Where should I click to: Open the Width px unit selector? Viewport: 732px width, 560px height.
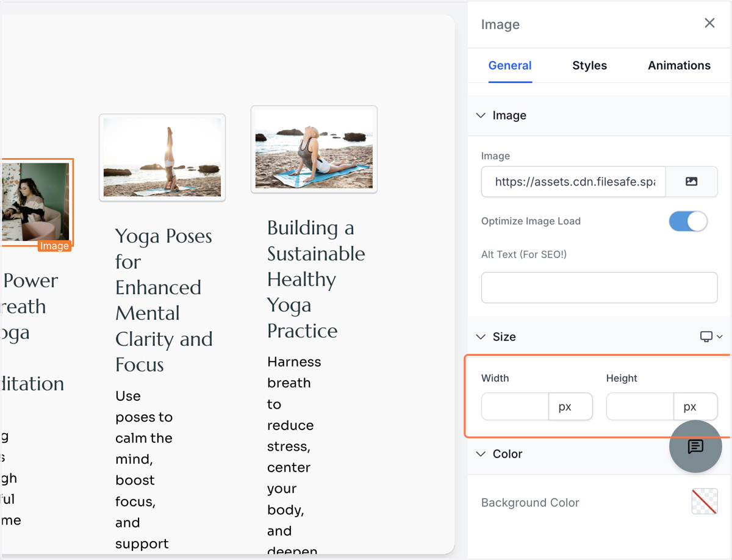570,406
